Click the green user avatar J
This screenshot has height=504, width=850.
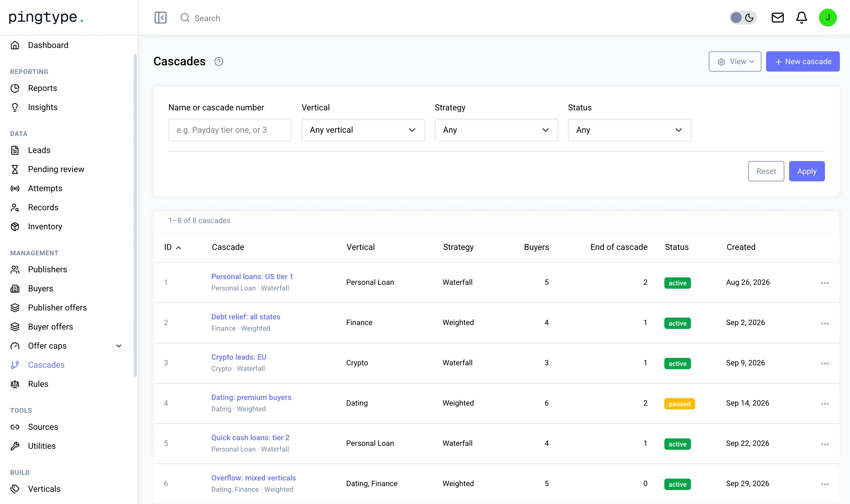(828, 18)
